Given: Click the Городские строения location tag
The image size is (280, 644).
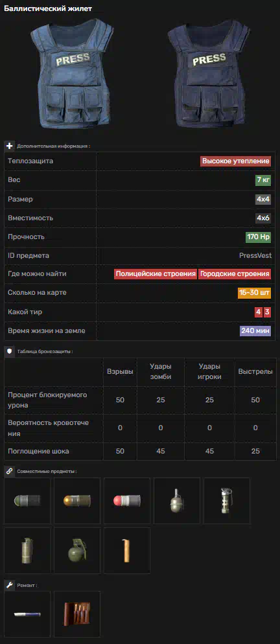Looking at the screenshot, I should coord(235,274).
